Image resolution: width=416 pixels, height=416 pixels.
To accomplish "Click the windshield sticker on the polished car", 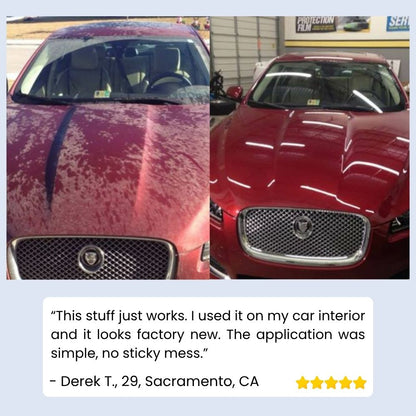I will 314,102.
